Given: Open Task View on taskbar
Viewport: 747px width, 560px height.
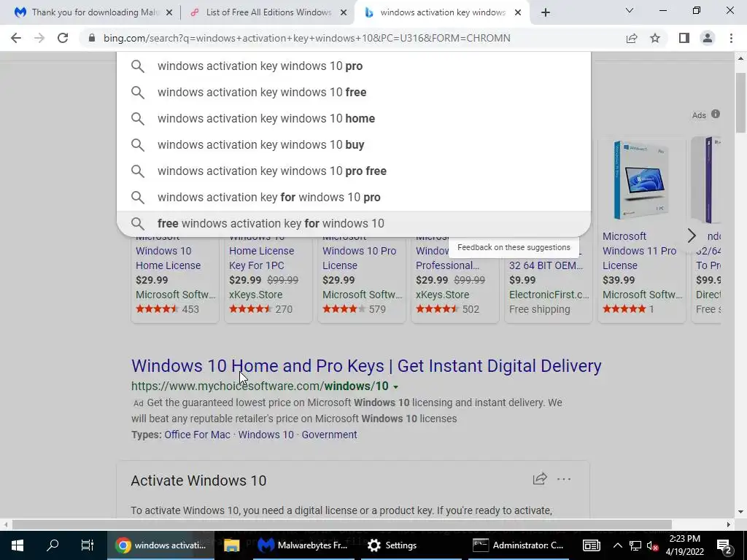Looking at the screenshot, I should [x=88, y=545].
